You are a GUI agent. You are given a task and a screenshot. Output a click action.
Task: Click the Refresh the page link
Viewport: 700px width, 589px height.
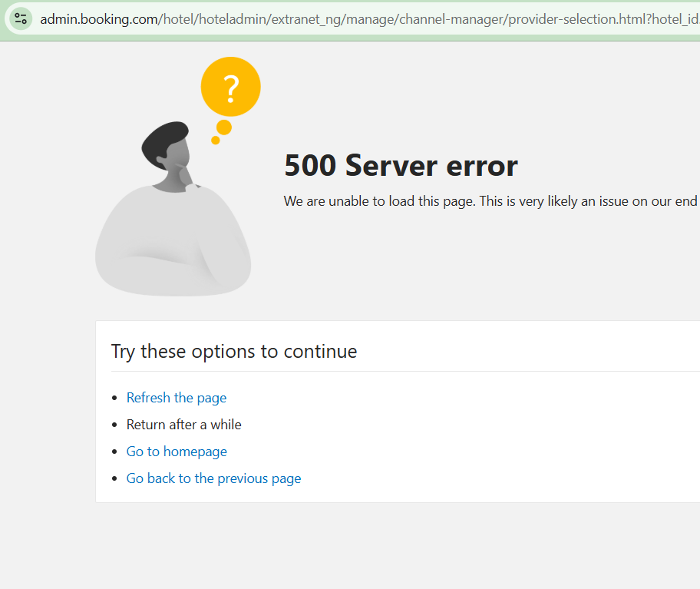177,398
